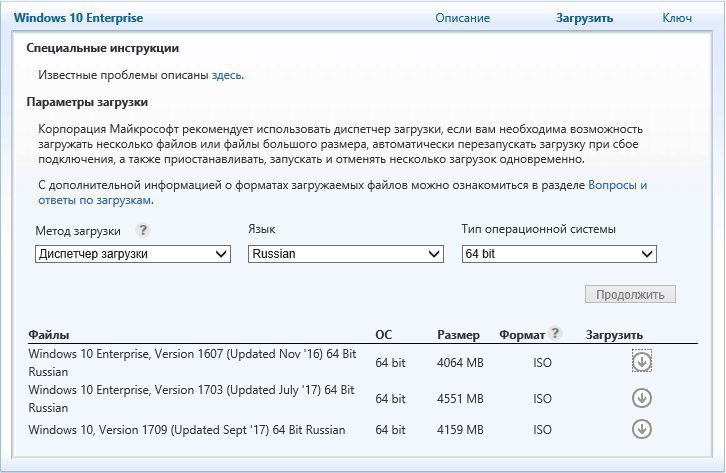The width and height of the screenshot is (726, 473).
Task: Click the Файлы column header
Action: pos(49,335)
